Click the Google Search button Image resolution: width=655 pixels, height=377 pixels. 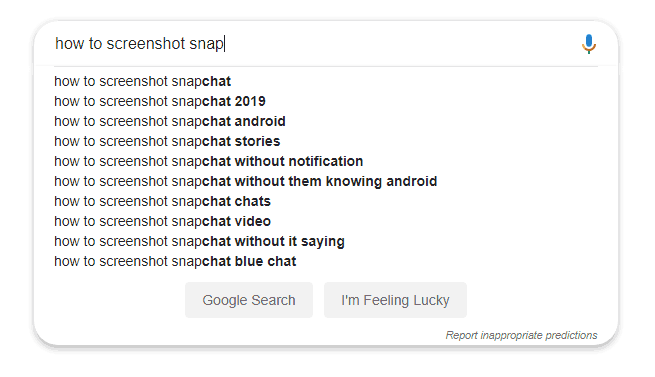point(249,300)
